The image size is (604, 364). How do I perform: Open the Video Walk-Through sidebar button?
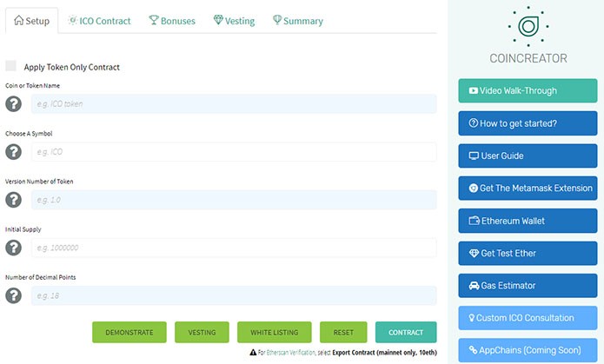(527, 90)
